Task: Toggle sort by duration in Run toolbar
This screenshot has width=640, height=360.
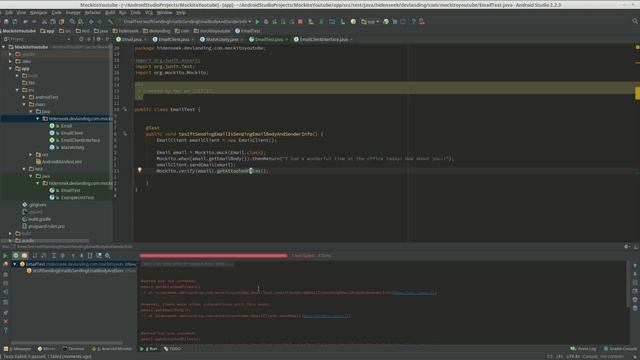Action: (44, 256)
